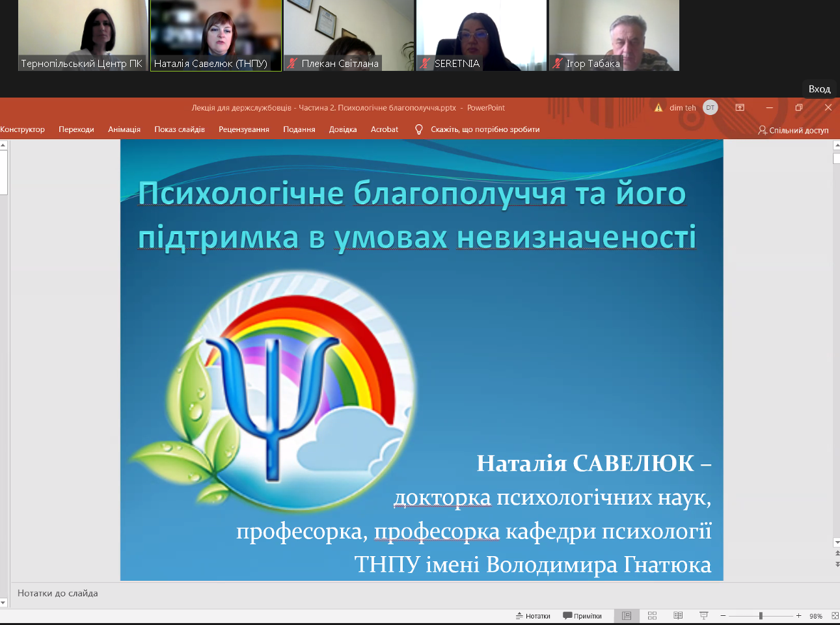Click the account warning triangle icon
Viewport: 840px width, 625px height.
(x=658, y=108)
